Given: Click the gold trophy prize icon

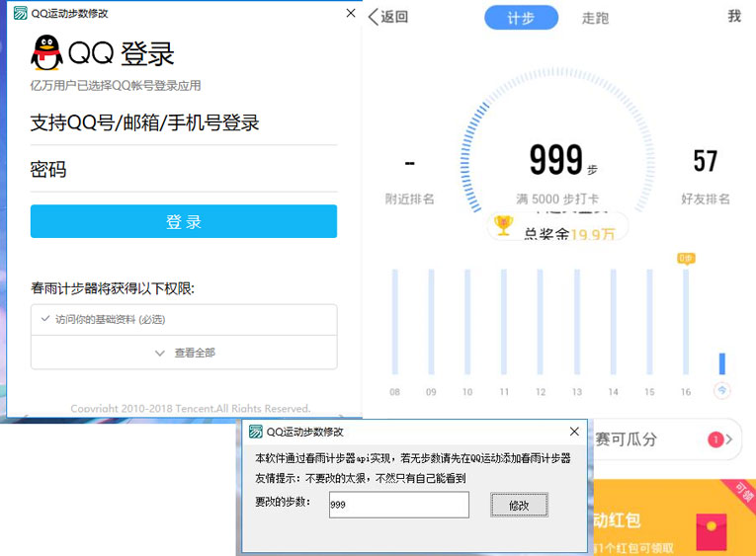Looking at the screenshot, I should click(503, 226).
